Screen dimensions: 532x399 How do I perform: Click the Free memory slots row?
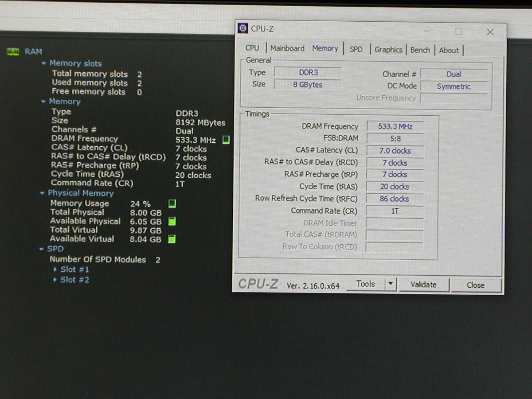(97, 92)
